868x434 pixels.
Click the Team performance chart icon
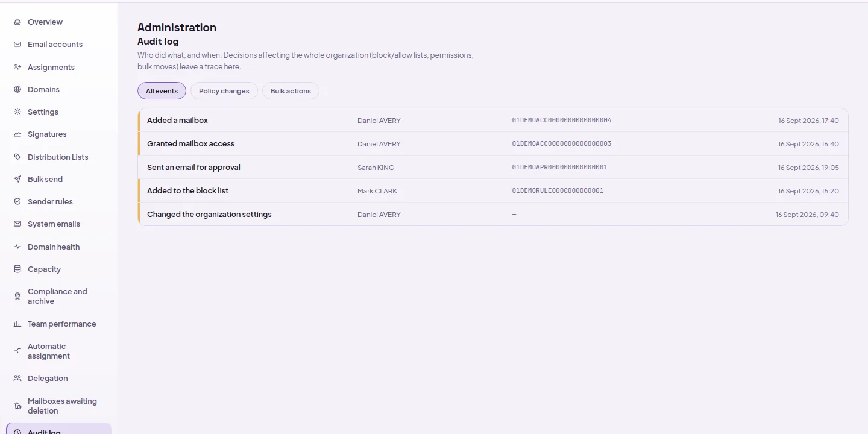pos(17,324)
